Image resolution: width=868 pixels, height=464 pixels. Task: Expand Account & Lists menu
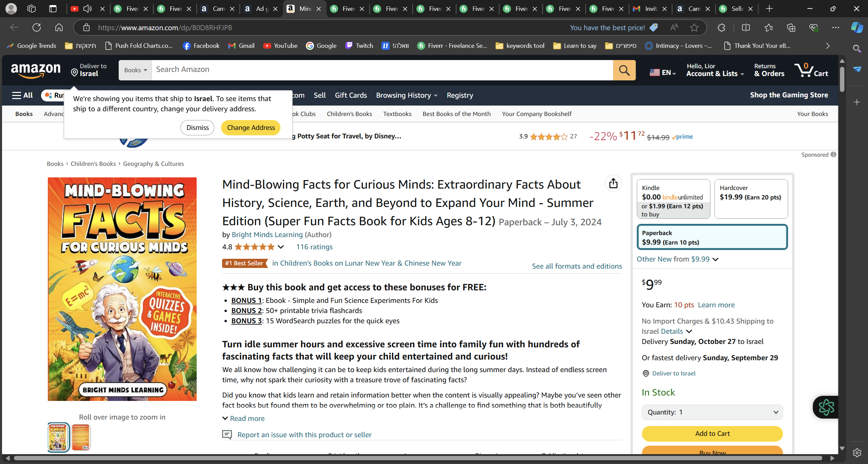715,70
